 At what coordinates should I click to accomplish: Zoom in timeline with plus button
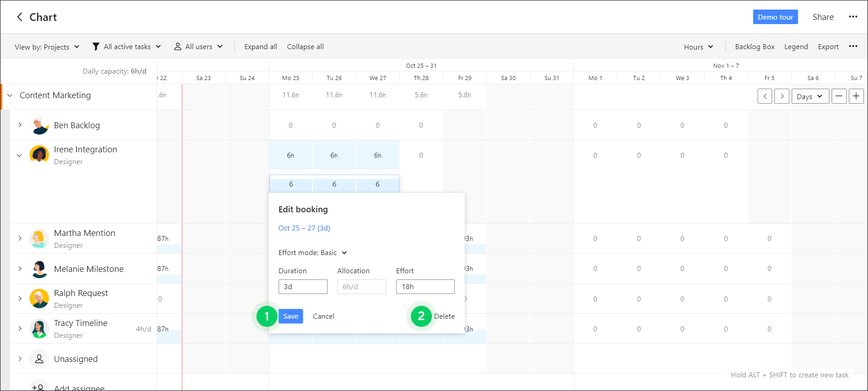[x=856, y=96]
